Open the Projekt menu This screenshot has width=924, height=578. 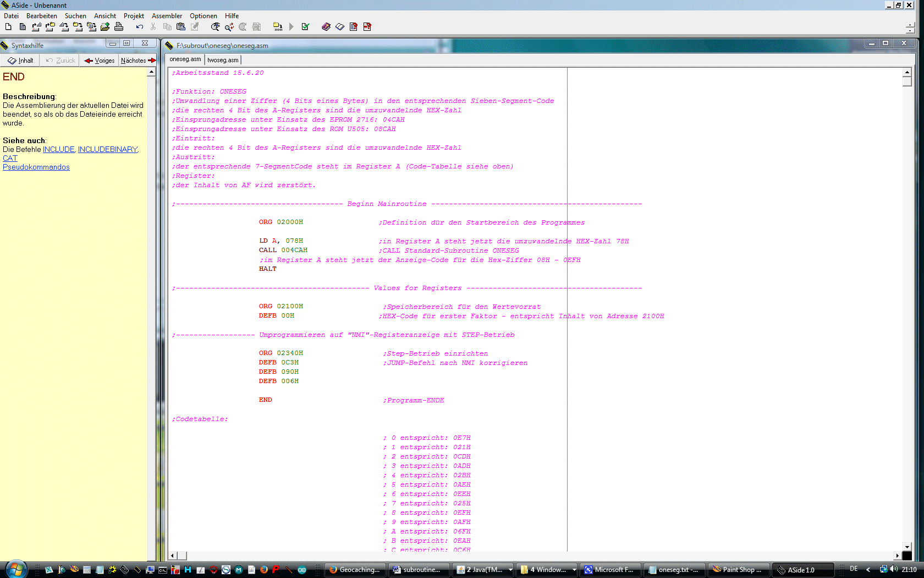(134, 16)
